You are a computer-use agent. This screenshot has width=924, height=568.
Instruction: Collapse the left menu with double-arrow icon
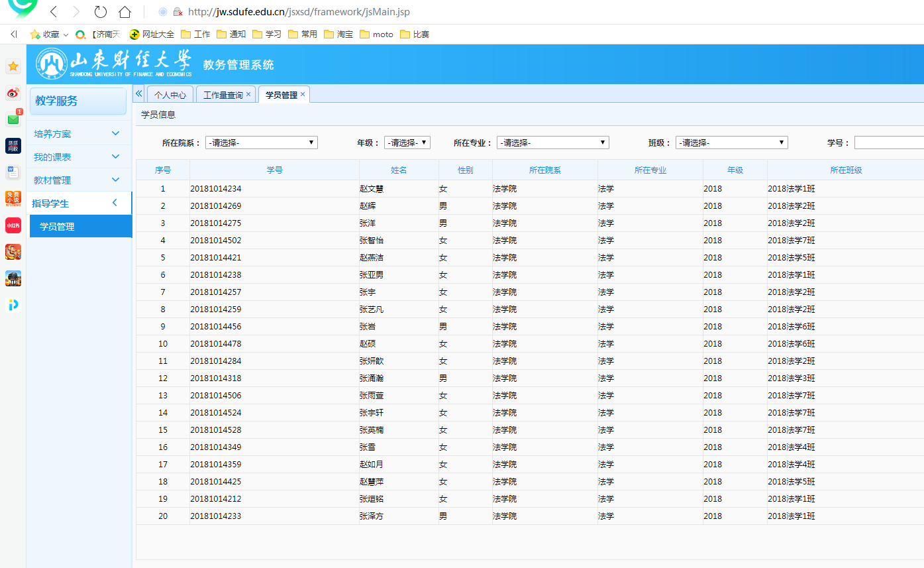tap(138, 94)
